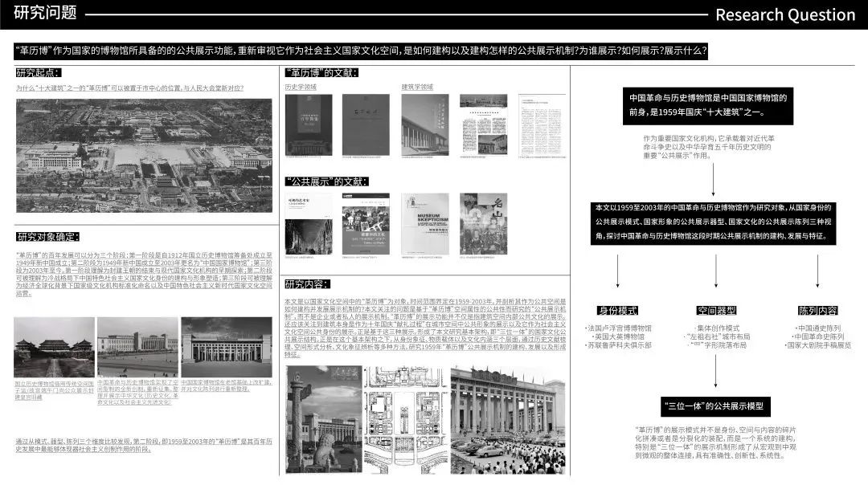Screen dimensions: 868x485
Task: Click the black box about '十大建筑'
Action: click(712, 105)
